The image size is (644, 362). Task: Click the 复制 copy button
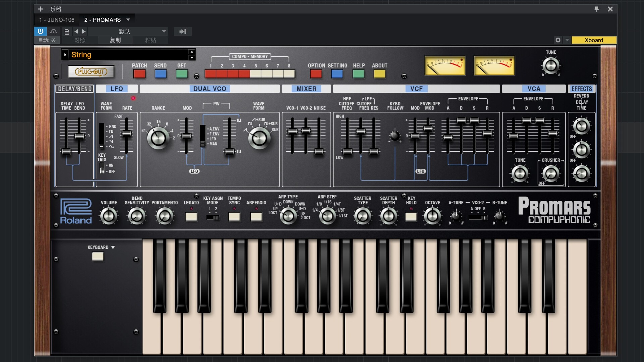pyautogui.click(x=115, y=40)
